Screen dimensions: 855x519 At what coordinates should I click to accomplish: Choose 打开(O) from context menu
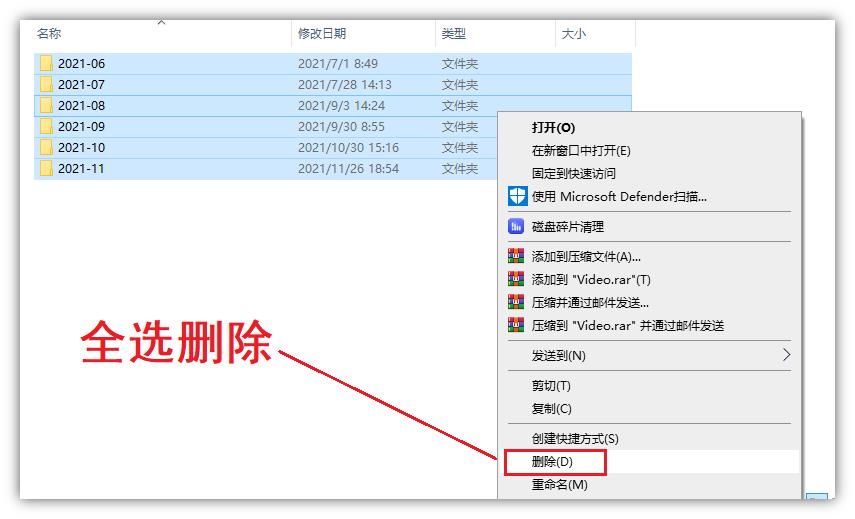click(x=553, y=128)
